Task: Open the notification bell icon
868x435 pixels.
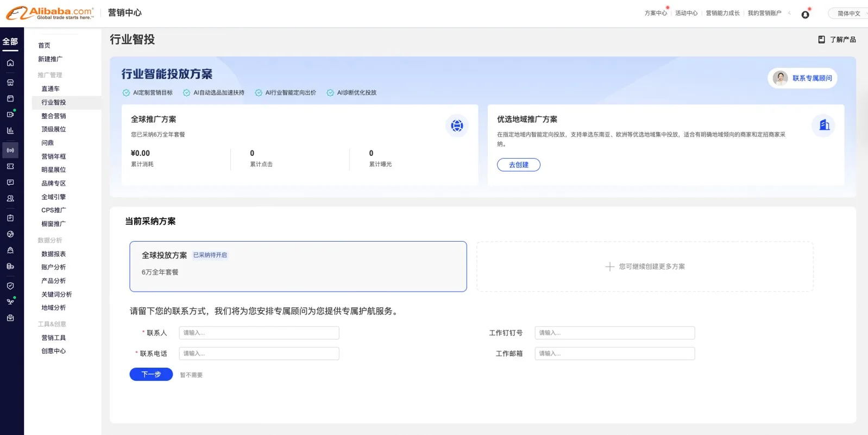Action: click(x=805, y=14)
